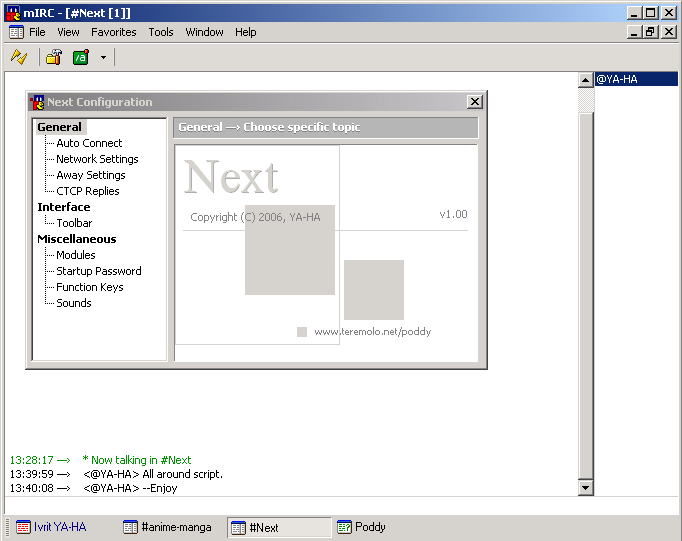This screenshot has height=541, width=682.
Task: Open the Help menu
Action: pos(246,32)
